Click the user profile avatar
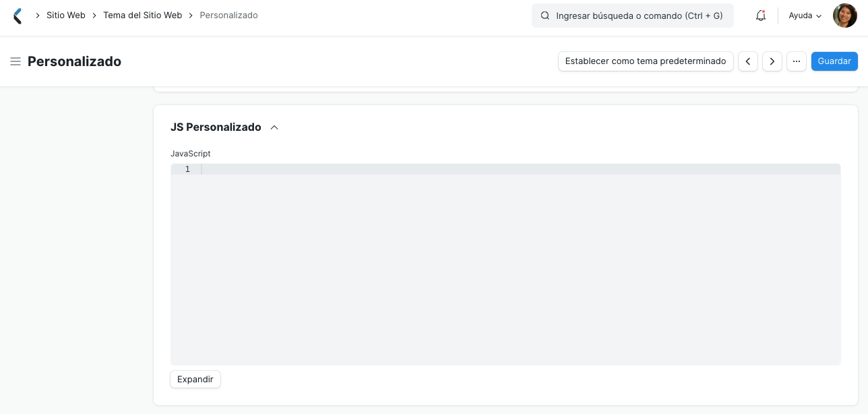The height and width of the screenshot is (414, 868). click(844, 15)
